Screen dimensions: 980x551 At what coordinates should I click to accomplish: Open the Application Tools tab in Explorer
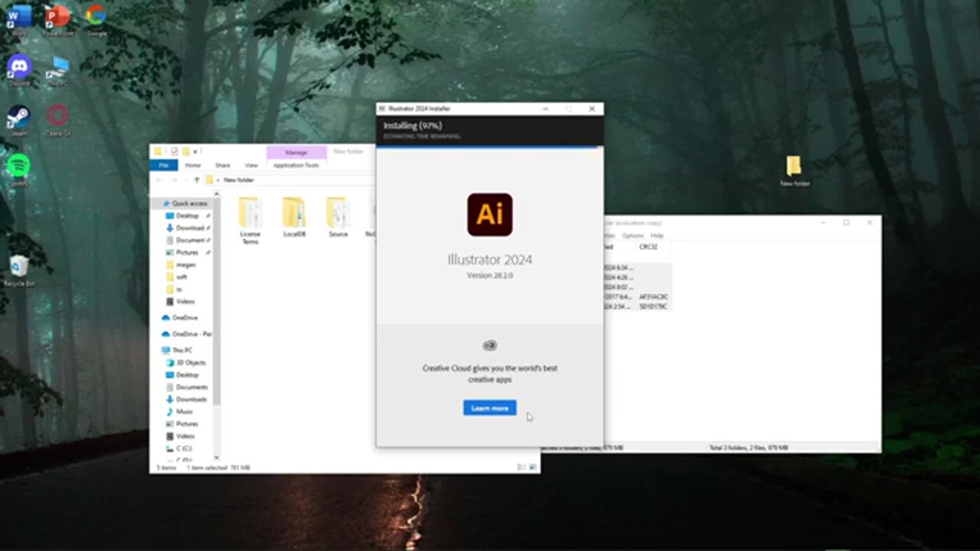tap(296, 165)
